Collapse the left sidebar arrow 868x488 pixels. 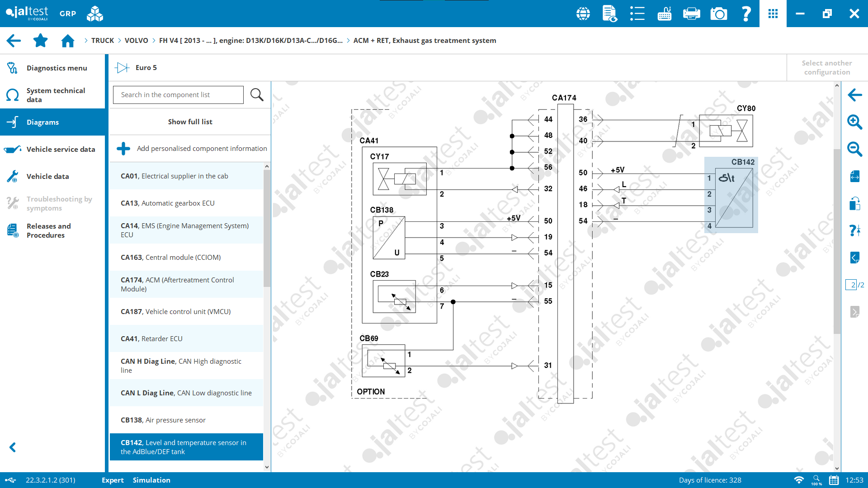13,447
